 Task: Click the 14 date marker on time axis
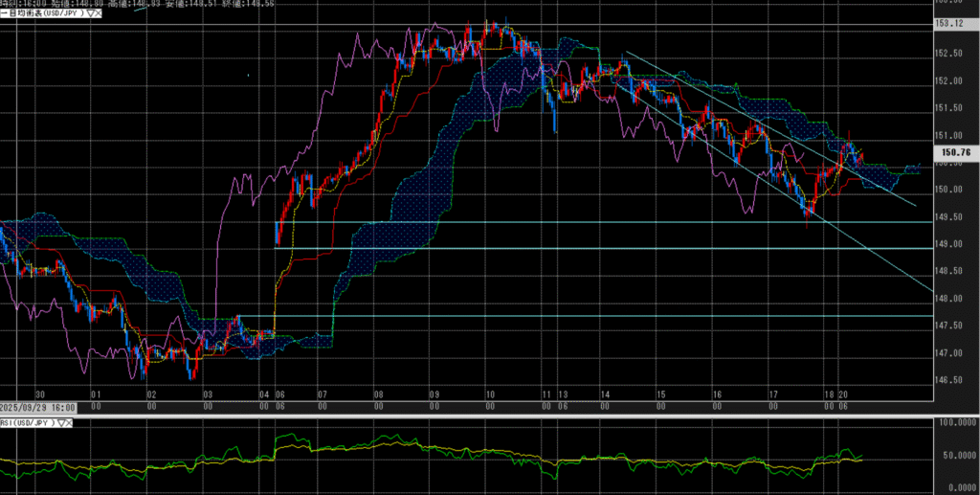pyautogui.click(x=605, y=394)
